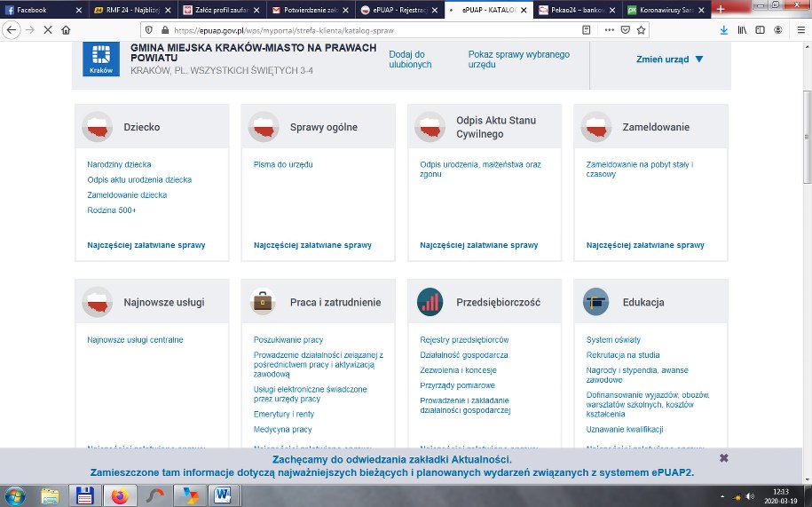Open Uznawanie kwalifikacji link
This screenshot has width=812, height=507.
tap(625, 430)
